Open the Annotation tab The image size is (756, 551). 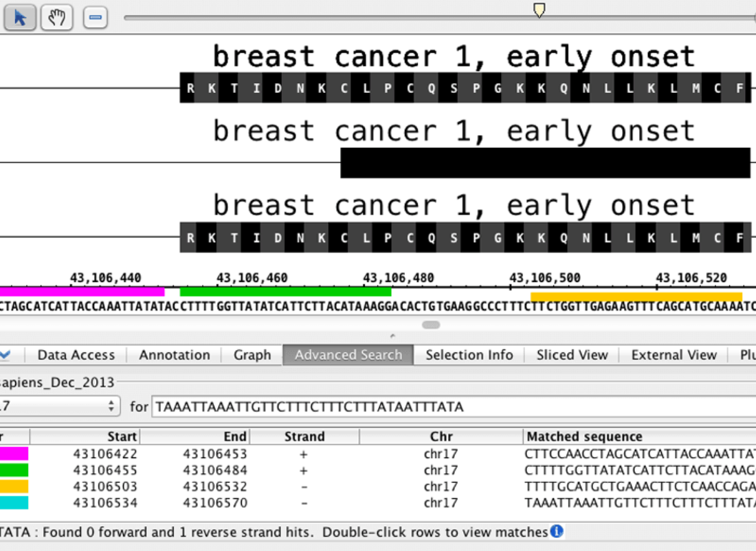tap(175, 355)
